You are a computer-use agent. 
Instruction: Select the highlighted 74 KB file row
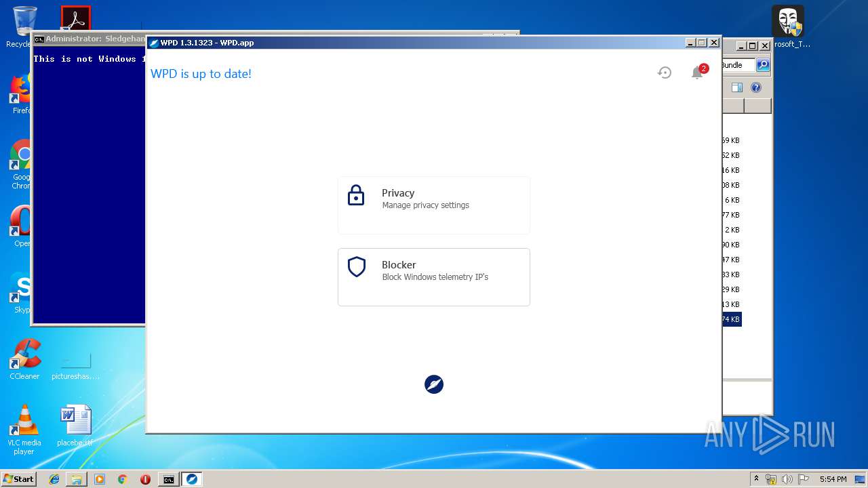tap(732, 319)
